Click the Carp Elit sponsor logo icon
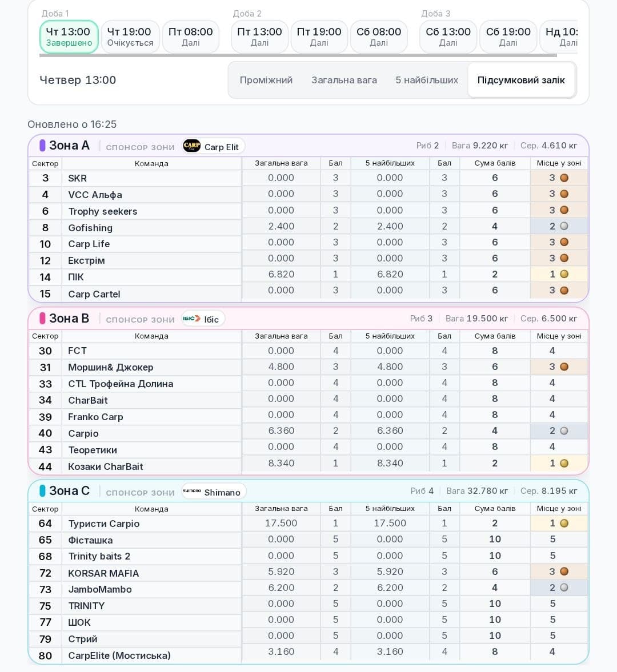This screenshot has height=672, width=617. pos(191,146)
